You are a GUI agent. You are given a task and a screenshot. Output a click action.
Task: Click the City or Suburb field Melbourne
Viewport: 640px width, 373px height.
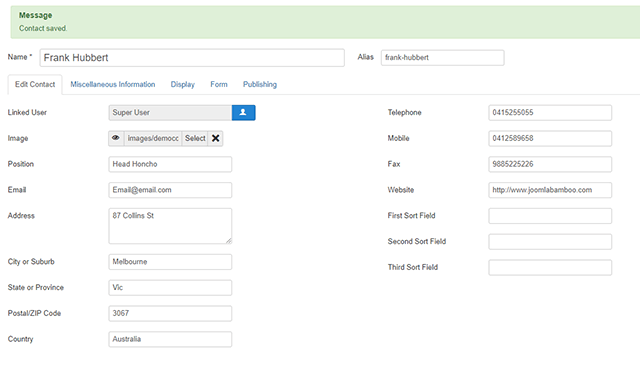(170, 262)
